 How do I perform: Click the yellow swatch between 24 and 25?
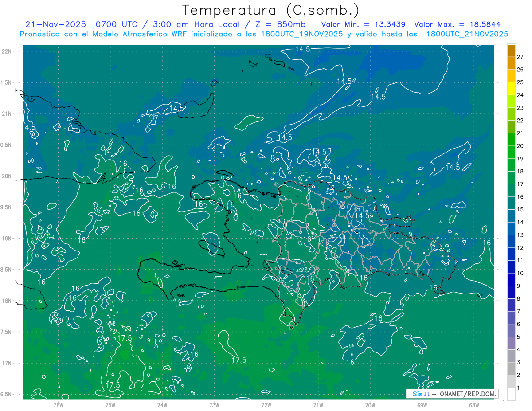pos(511,88)
